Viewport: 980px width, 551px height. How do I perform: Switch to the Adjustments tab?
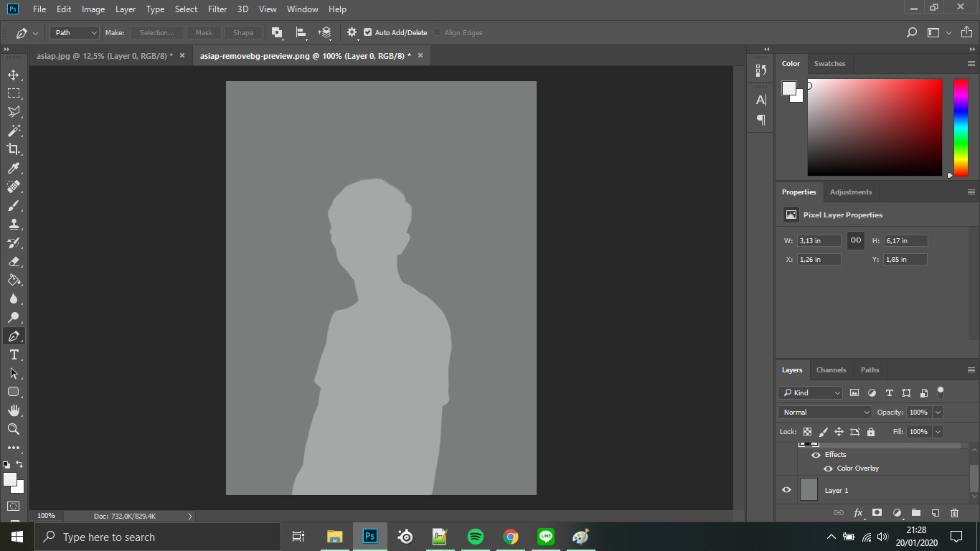click(851, 192)
